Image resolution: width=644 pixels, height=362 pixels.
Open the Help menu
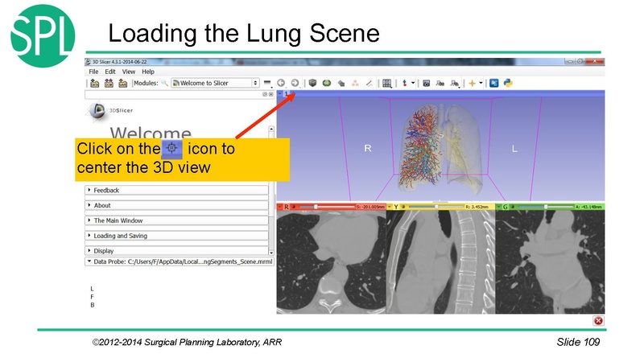[148, 72]
